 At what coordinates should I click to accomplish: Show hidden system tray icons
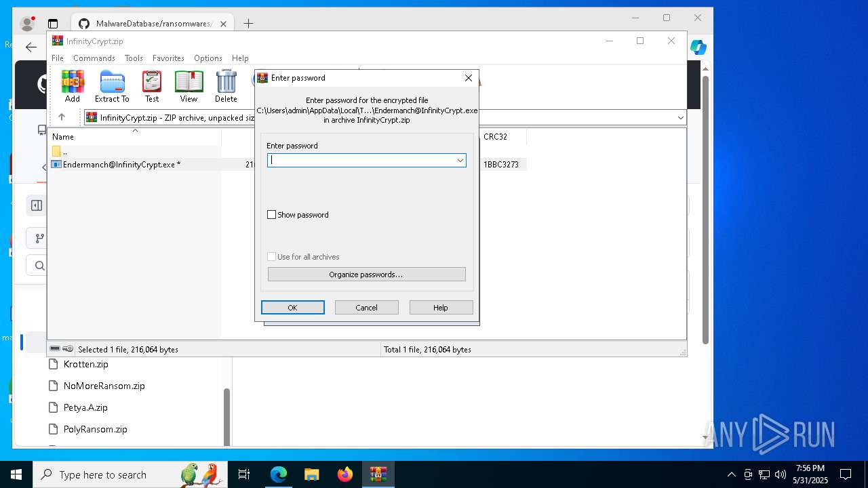731,474
